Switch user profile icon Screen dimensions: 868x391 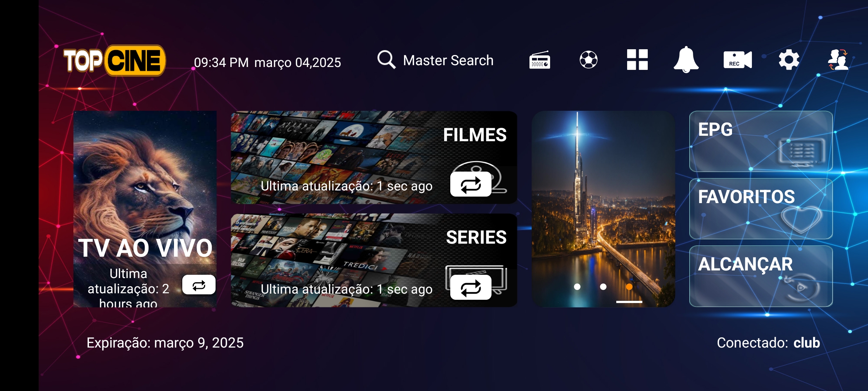838,60
